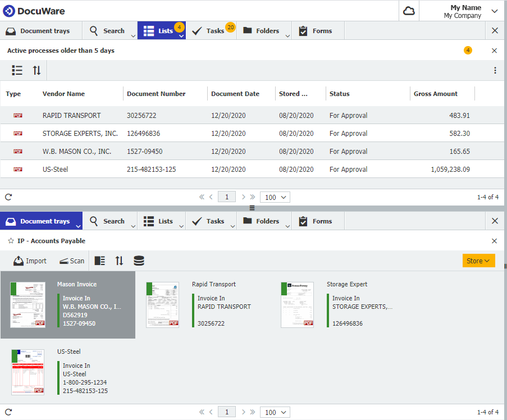The image size is (507, 420).
Task: Click the sort order icon in the document tray
Action: pyautogui.click(x=119, y=261)
